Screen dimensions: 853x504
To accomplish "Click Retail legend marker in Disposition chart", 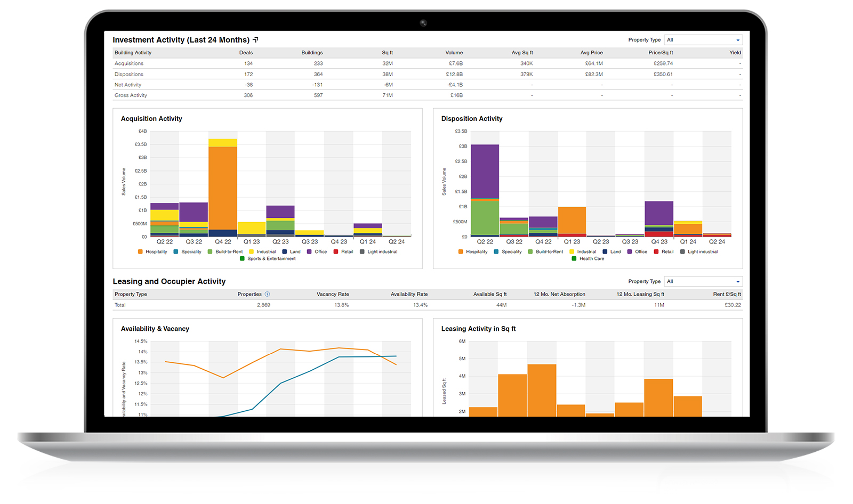I will click(x=656, y=251).
